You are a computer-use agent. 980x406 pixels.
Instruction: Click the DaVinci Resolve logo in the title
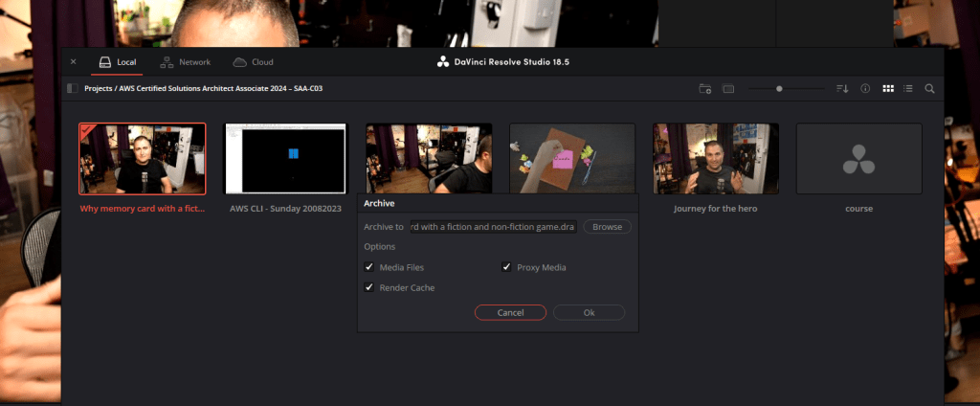pyautogui.click(x=443, y=62)
